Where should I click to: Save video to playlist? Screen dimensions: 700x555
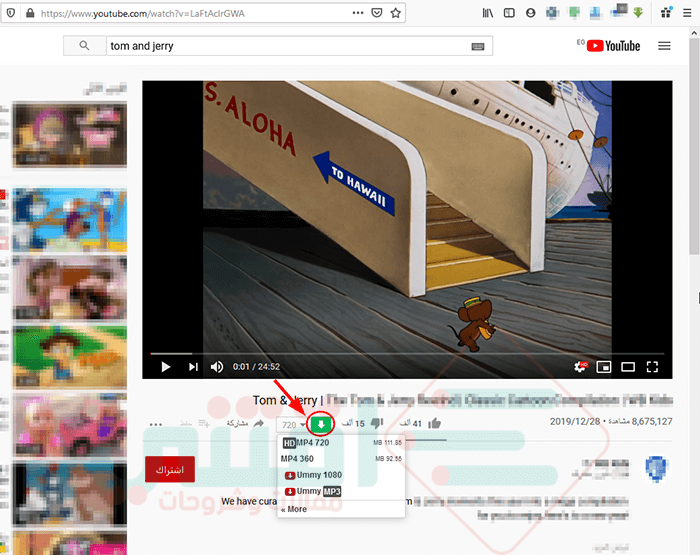pyautogui.click(x=195, y=423)
